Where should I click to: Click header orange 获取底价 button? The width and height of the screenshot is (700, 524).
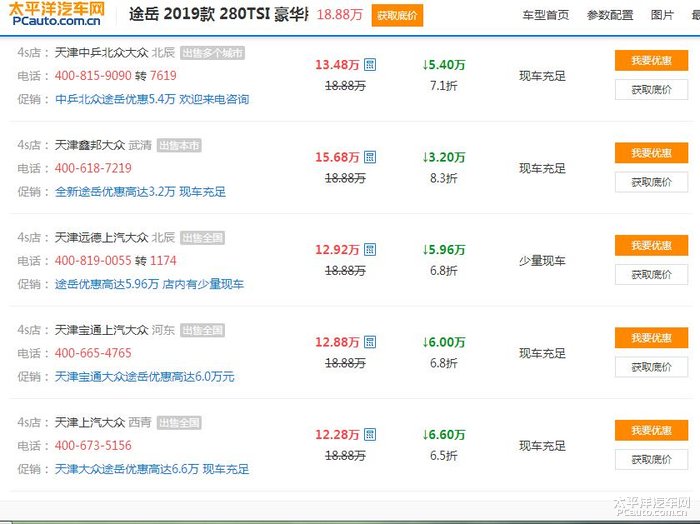click(x=397, y=16)
